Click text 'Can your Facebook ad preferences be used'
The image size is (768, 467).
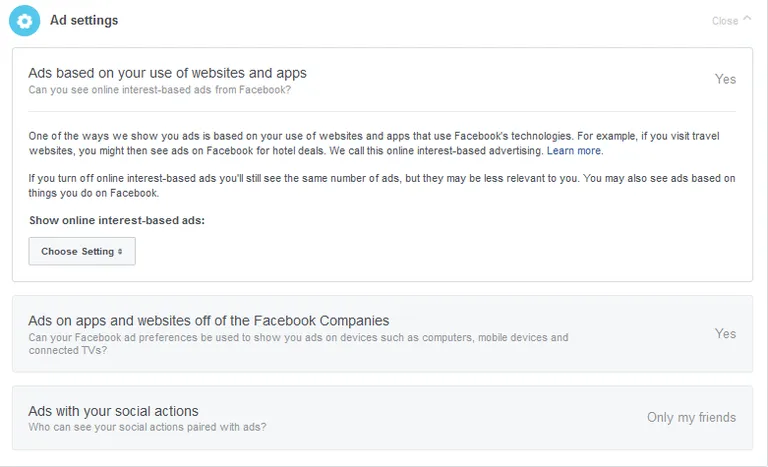(x=298, y=344)
